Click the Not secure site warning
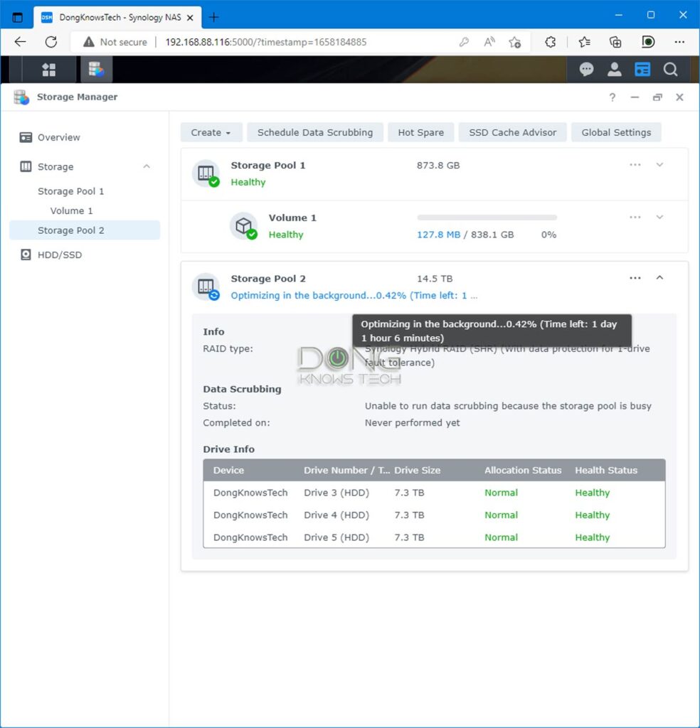This screenshot has height=728, width=700. 115,42
